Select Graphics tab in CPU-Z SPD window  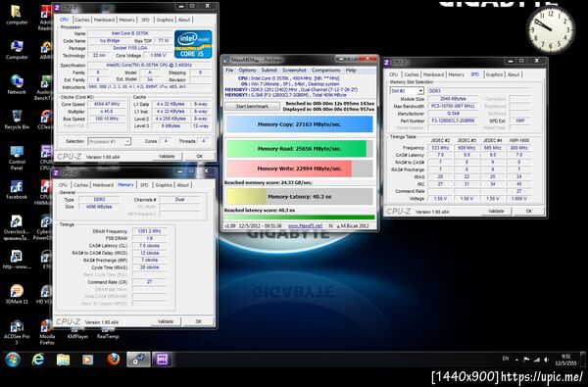click(x=494, y=74)
